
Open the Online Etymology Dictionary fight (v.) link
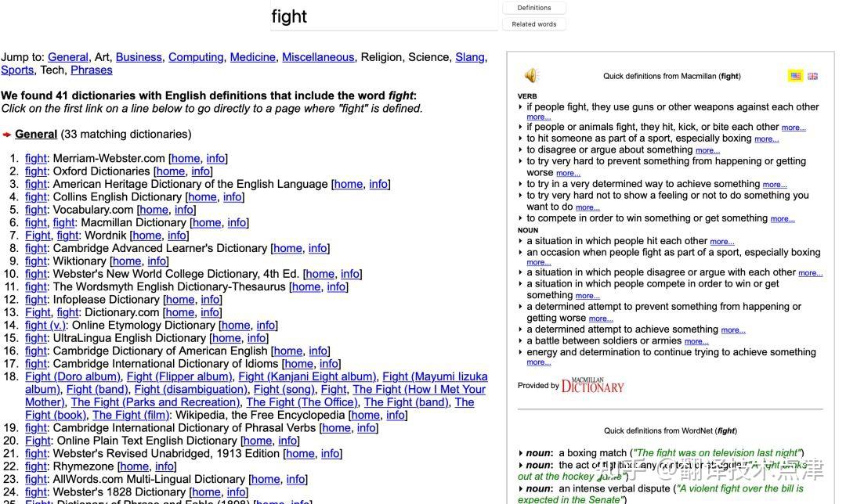[x=45, y=325]
